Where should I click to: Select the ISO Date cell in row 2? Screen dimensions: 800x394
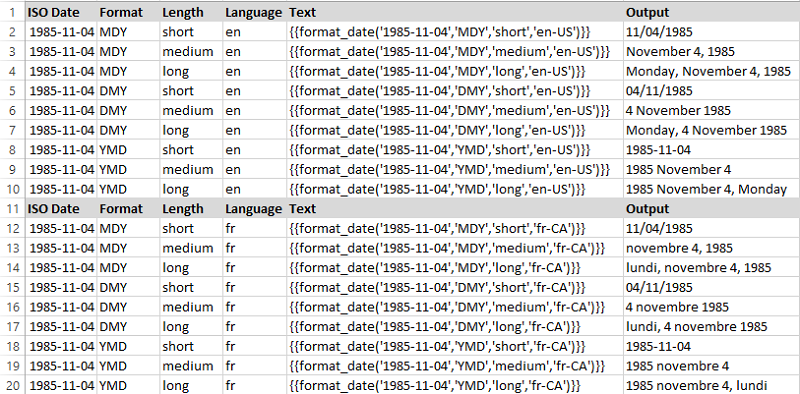pyautogui.click(x=61, y=32)
